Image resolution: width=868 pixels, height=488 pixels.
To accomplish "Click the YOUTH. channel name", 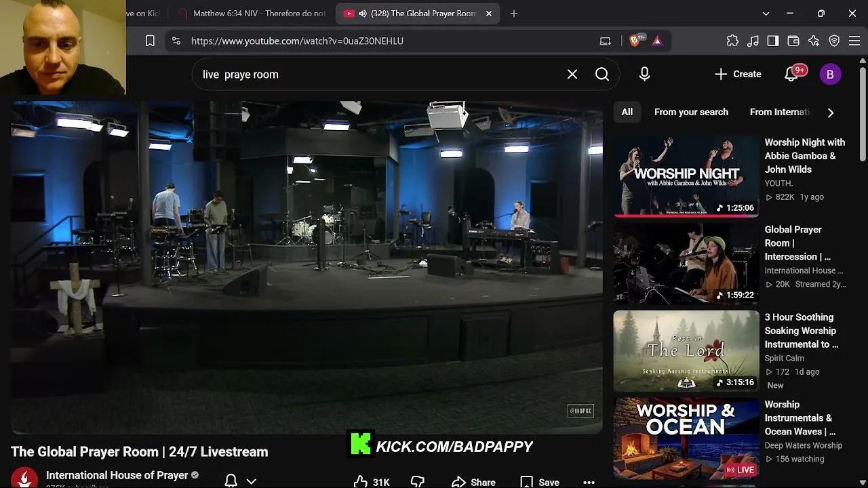I will tap(779, 183).
